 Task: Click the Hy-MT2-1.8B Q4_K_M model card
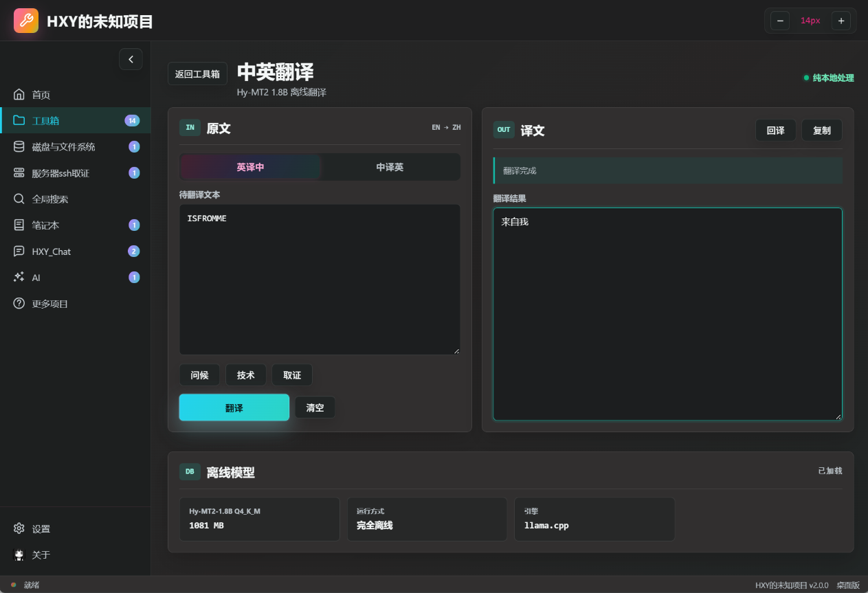click(x=260, y=519)
